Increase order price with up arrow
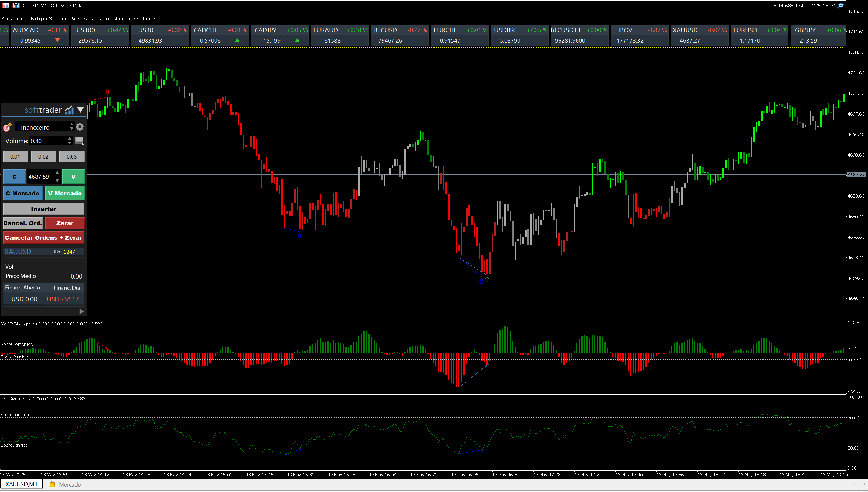Viewport: 868px width, 492px height. tap(57, 173)
